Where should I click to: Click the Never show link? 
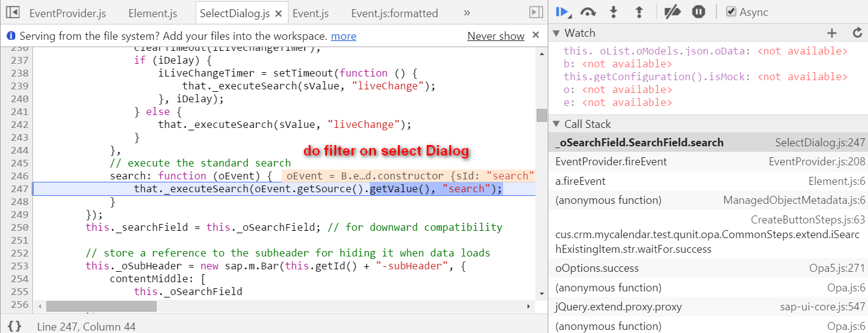click(496, 36)
